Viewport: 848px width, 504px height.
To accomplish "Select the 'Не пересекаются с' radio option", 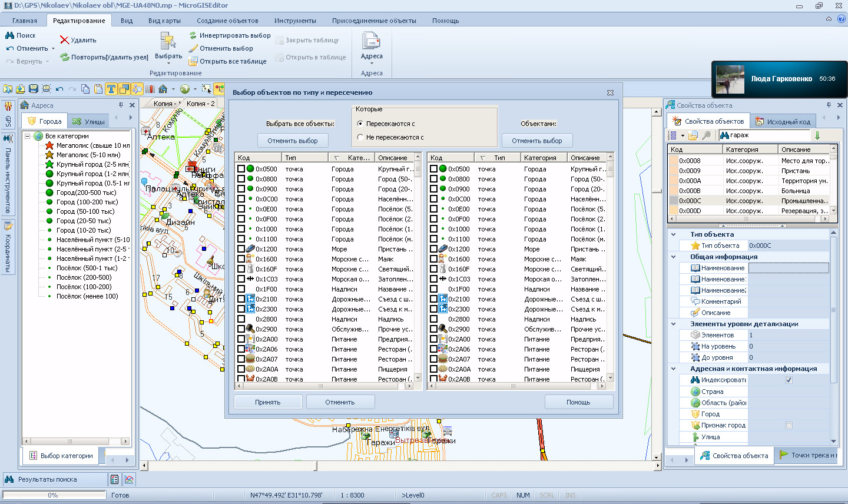I will (x=360, y=137).
